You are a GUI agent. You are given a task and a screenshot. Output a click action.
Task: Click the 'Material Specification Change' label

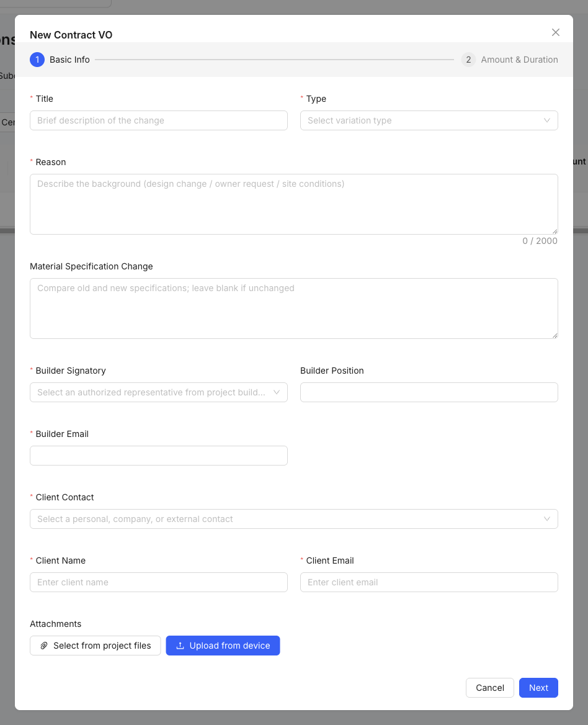click(x=91, y=267)
